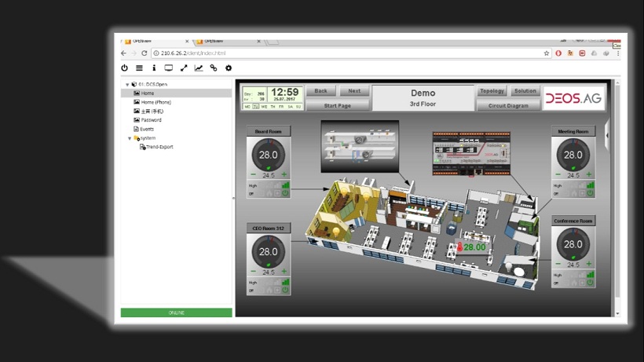Collapse the 01: DCS.Open tree node
The height and width of the screenshot is (362, 644).
[127, 84]
